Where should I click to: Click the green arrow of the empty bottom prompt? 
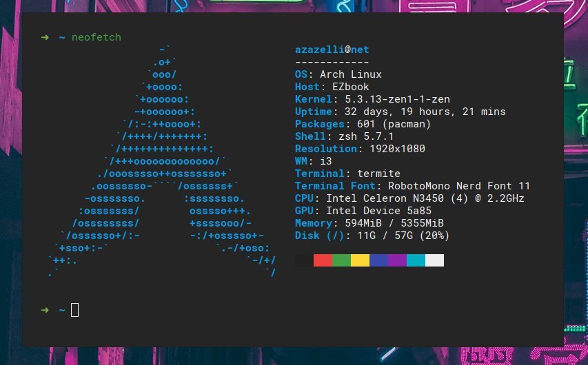45,310
